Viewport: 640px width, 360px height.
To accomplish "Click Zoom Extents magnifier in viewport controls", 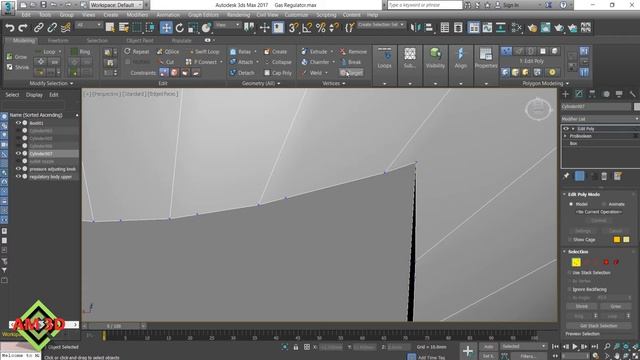I will 607,347.
